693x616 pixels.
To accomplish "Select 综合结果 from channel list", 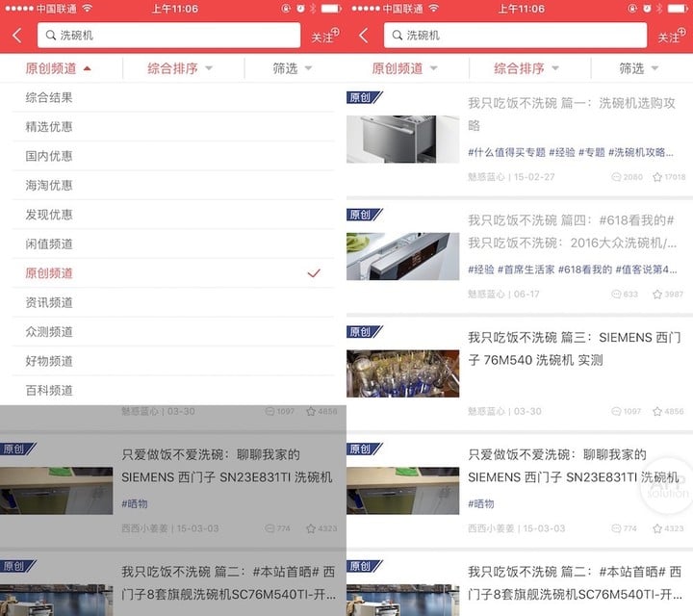I will click(x=173, y=97).
